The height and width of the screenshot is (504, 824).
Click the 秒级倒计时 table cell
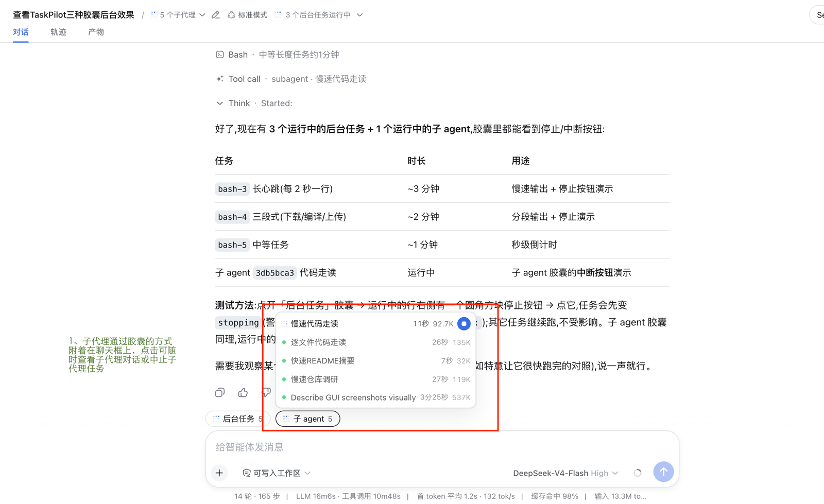tap(534, 245)
